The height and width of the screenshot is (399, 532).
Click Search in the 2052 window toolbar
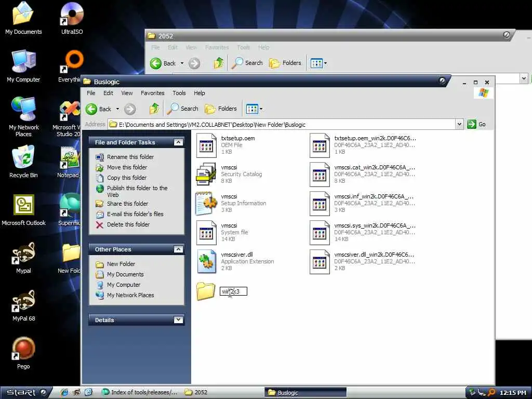point(247,63)
